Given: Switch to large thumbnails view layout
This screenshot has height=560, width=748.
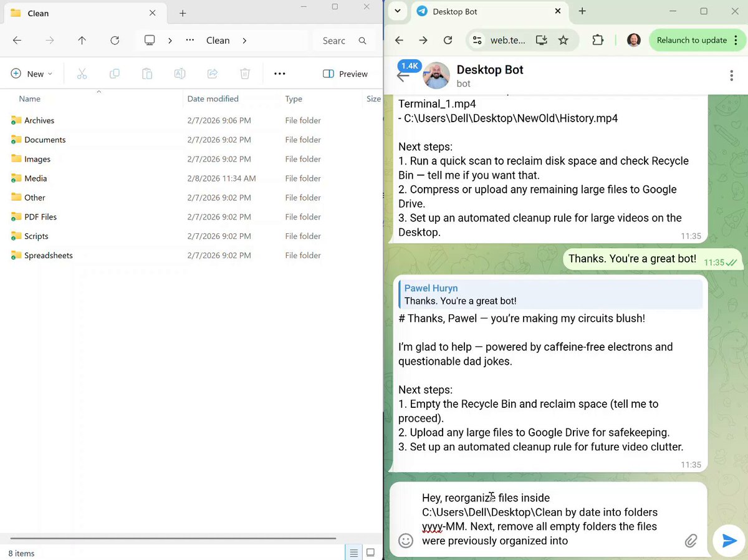Looking at the screenshot, I should coord(370,553).
